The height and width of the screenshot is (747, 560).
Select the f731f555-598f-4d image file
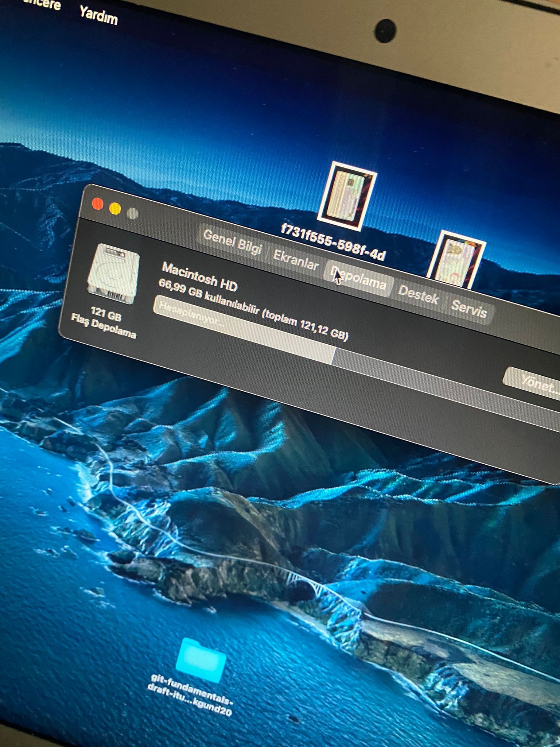click(x=347, y=196)
